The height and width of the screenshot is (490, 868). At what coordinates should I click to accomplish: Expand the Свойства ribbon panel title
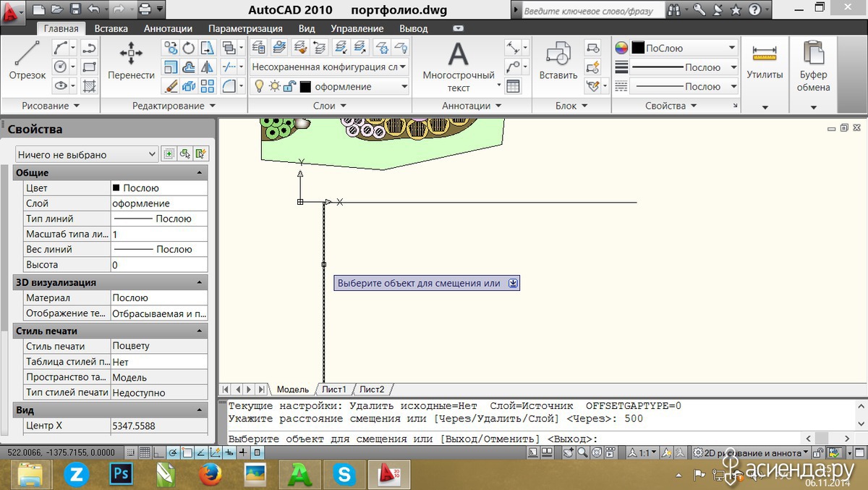[x=671, y=106]
